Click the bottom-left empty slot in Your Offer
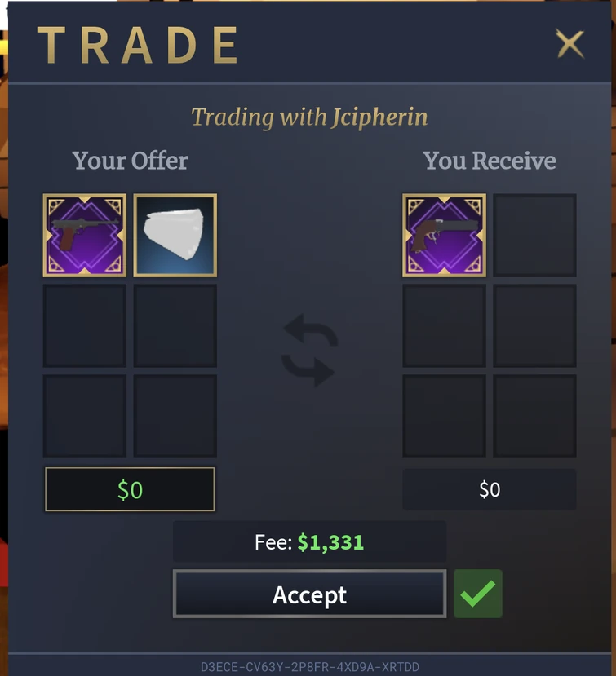 (85, 417)
